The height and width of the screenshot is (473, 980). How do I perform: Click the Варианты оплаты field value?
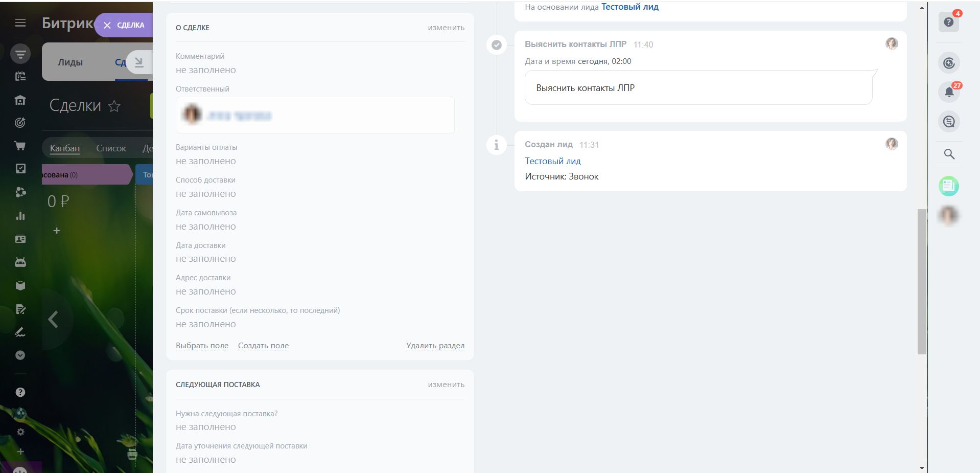[x=206, y=161]
